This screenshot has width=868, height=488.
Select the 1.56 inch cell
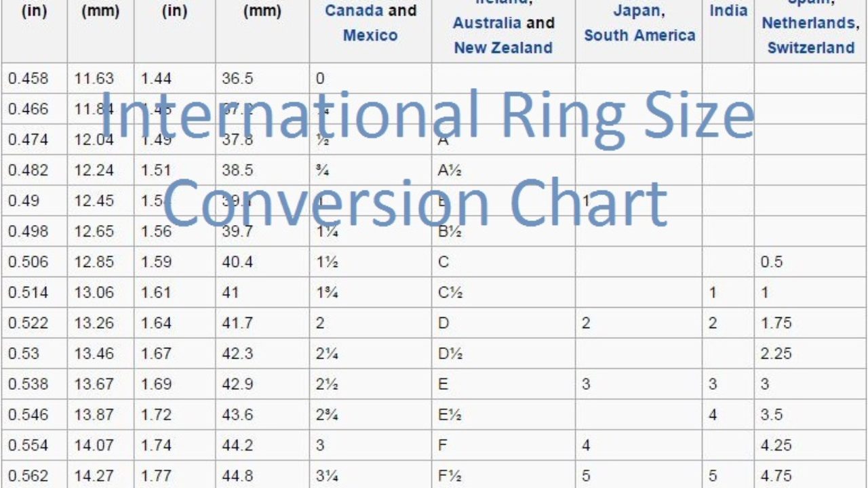pos(174,231)
